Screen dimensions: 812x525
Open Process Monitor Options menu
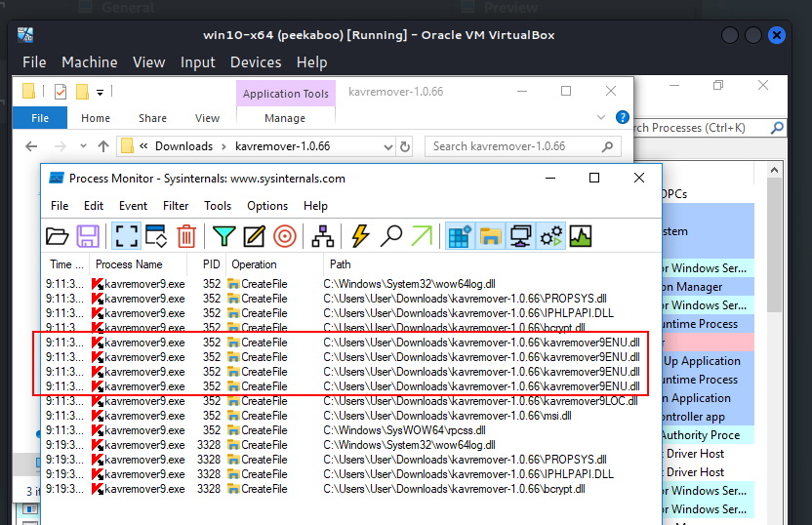(267, 206)
